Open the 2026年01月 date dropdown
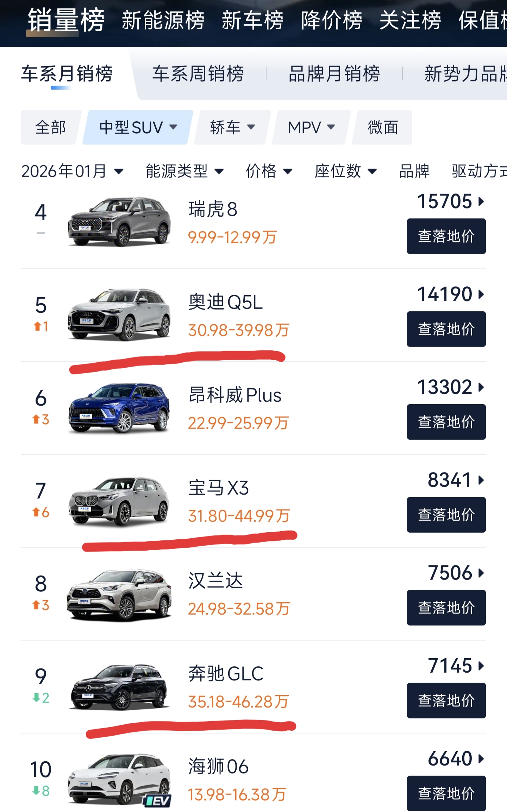The height and width of the screenshot is (812, 507). click(72, 171)
